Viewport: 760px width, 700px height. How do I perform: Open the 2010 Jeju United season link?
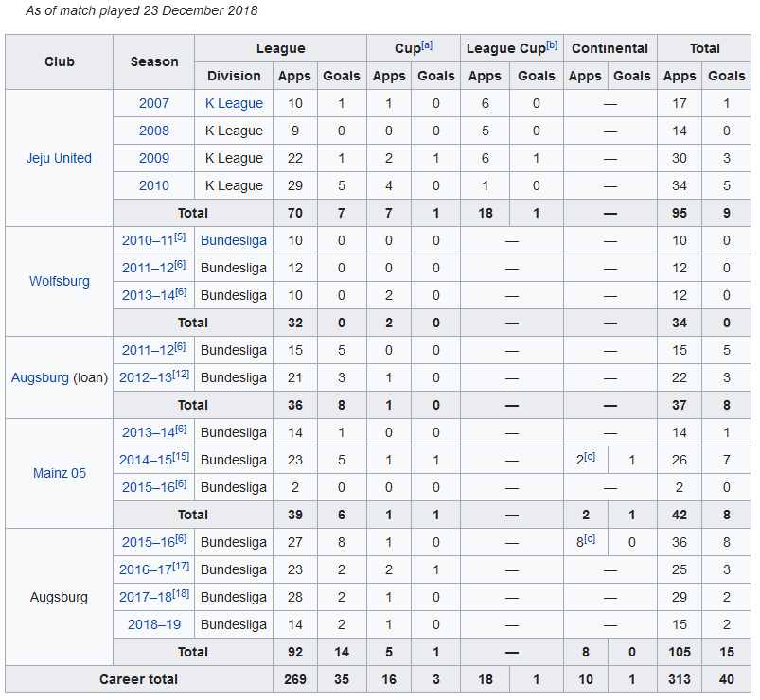[x=153, y=185]
